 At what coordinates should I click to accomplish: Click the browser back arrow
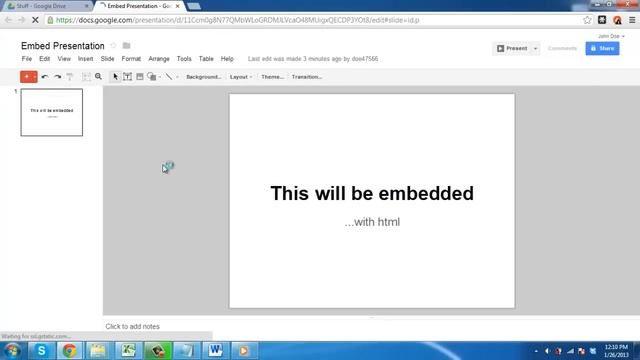tap(8, 20)
